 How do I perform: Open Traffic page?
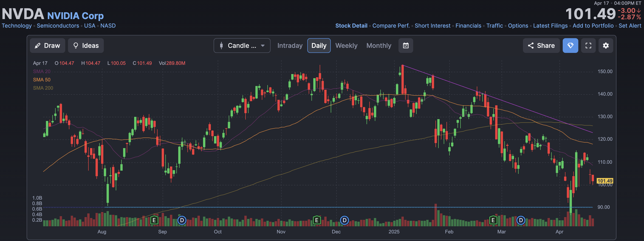click(494, 26)
